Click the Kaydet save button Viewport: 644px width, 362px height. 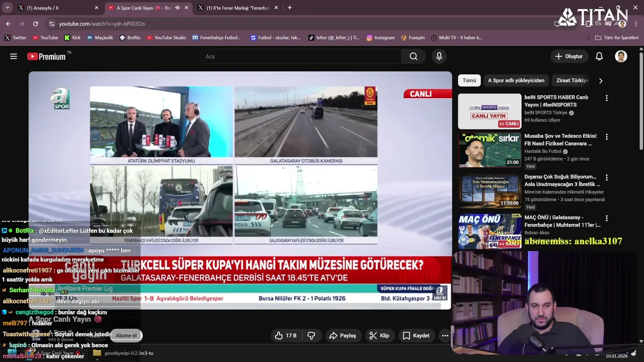(416, 335)
